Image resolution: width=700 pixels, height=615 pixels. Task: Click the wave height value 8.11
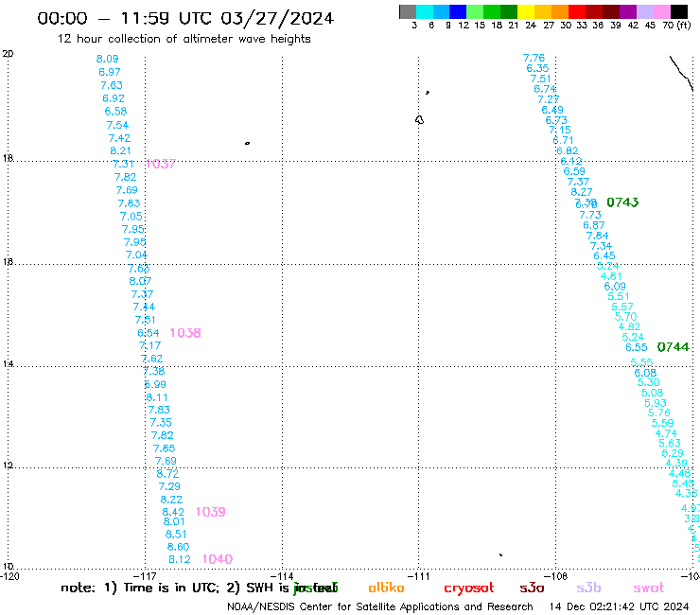pyautogui.click(x=157, y=397)
